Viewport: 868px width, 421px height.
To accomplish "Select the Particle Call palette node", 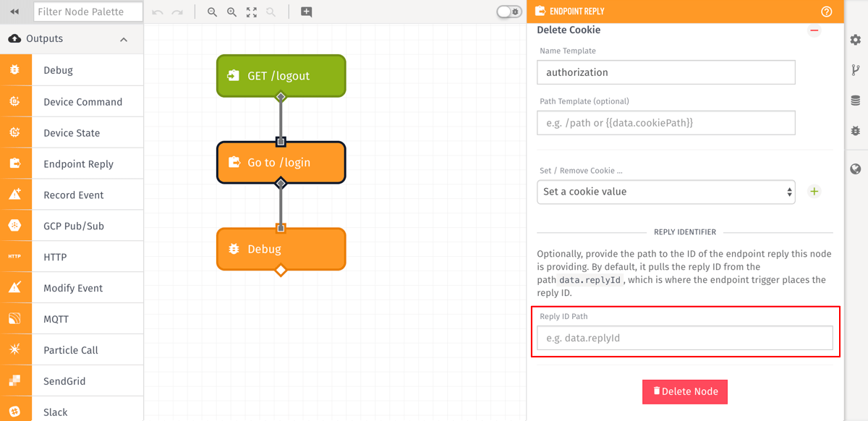I will tap(72, 350).
